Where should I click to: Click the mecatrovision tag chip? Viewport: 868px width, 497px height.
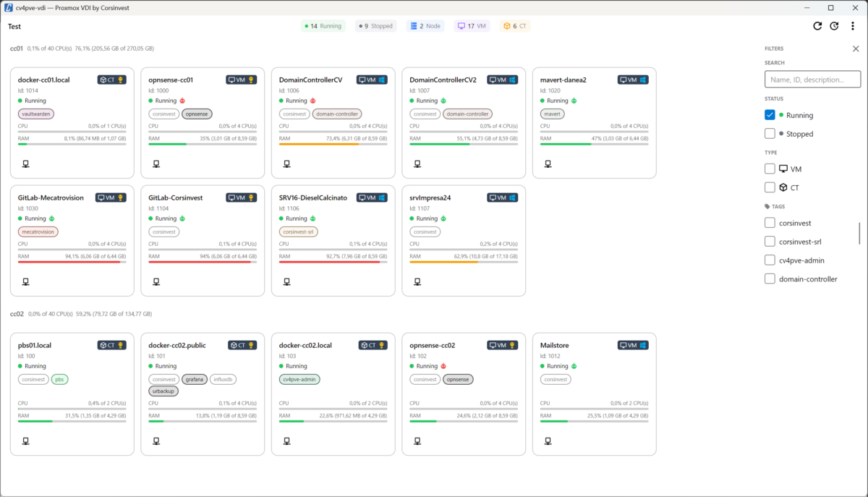38,231
